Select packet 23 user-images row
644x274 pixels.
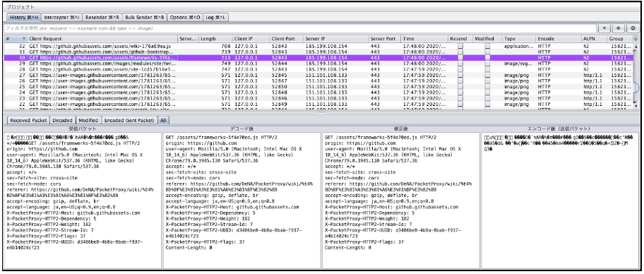point(318,99)
